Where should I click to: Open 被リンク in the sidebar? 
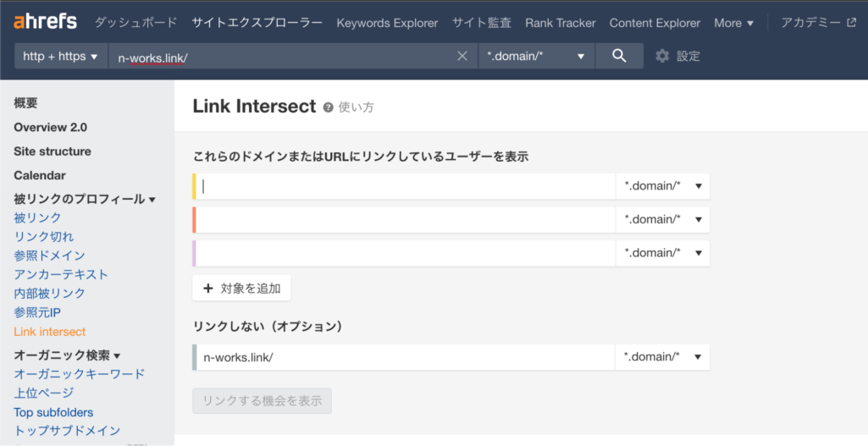point(37,218)
